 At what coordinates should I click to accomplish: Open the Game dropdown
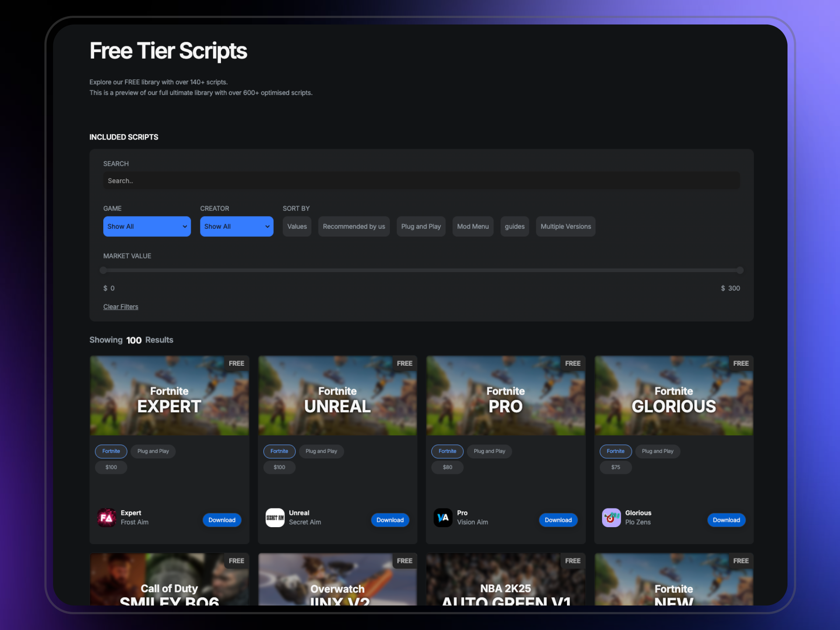147,226
